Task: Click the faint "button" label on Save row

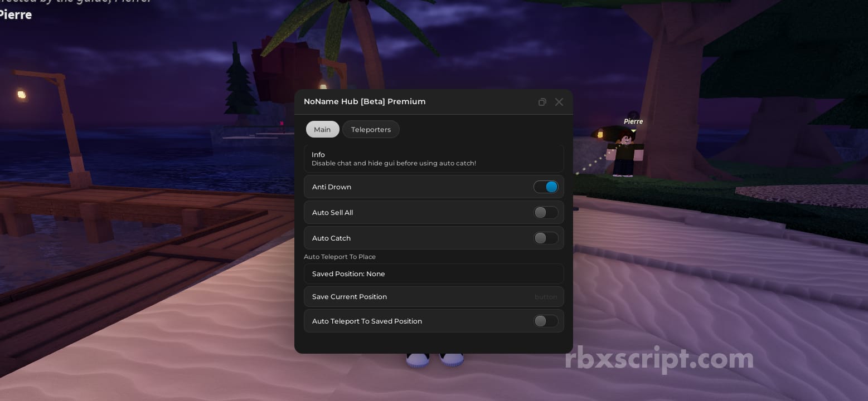Action: [545, 297]
